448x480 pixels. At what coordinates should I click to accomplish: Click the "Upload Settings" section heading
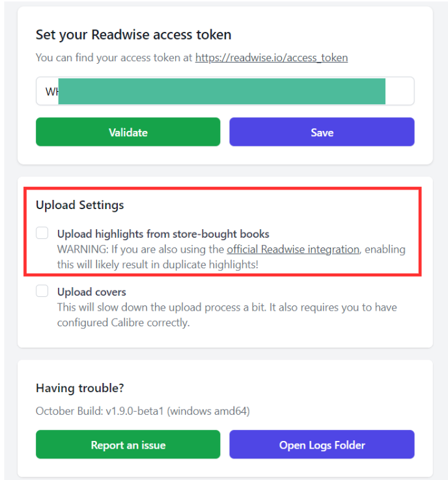coord(79,205)
